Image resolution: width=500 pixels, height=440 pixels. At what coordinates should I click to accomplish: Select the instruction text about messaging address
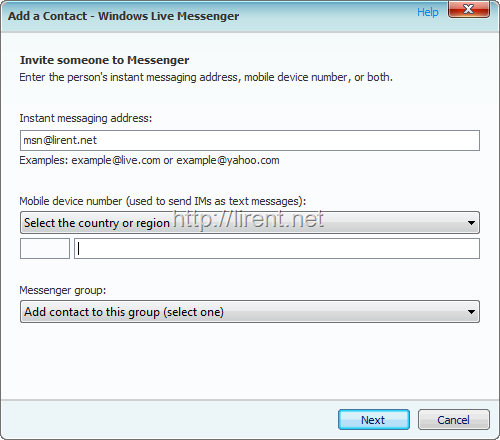pos(206,77)
